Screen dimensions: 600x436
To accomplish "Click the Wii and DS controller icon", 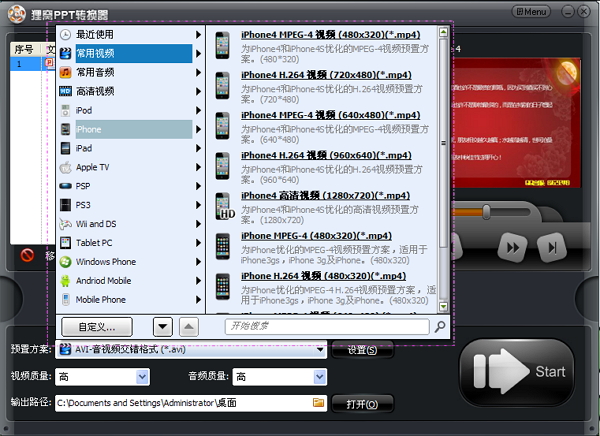I will pyautogui.click(x=65, y=224).
